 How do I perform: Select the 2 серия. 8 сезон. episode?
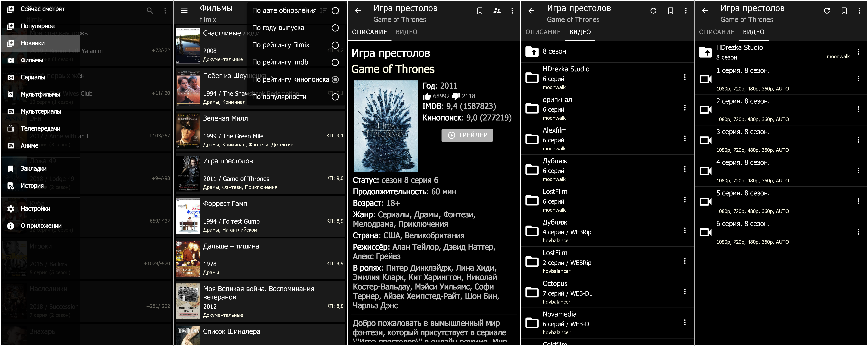coord(781,110)
